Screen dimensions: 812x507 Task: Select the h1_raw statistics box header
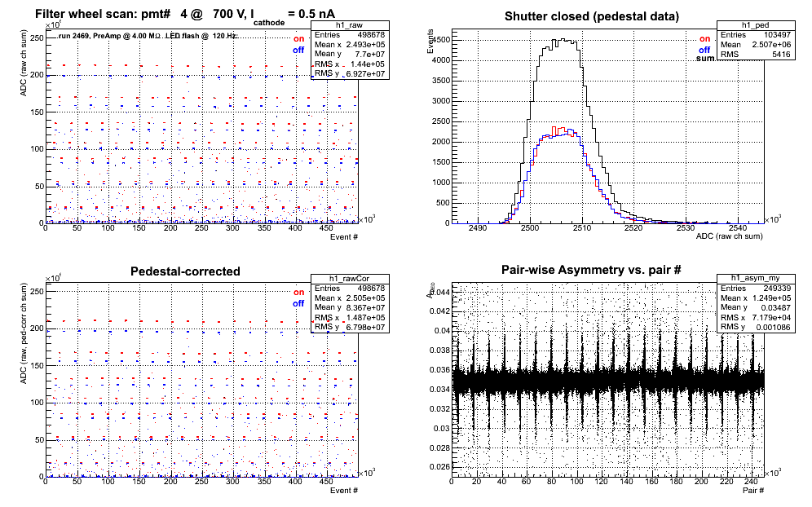[350, 25]
